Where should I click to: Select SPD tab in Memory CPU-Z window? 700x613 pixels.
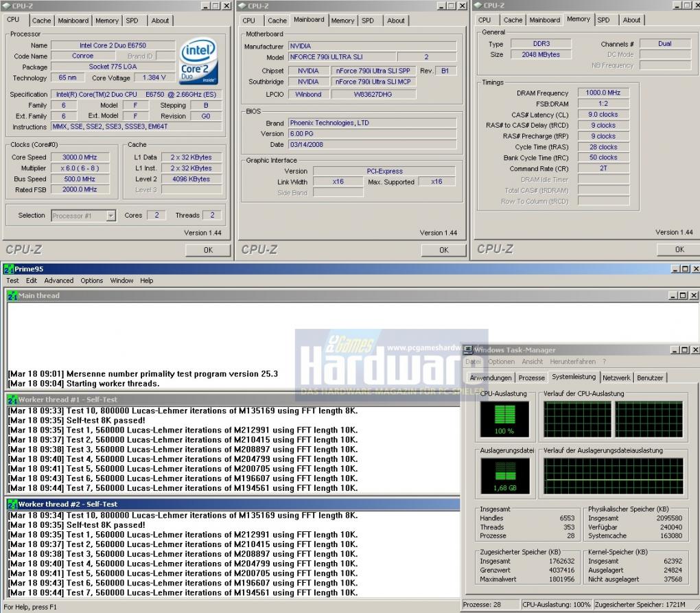603,20
